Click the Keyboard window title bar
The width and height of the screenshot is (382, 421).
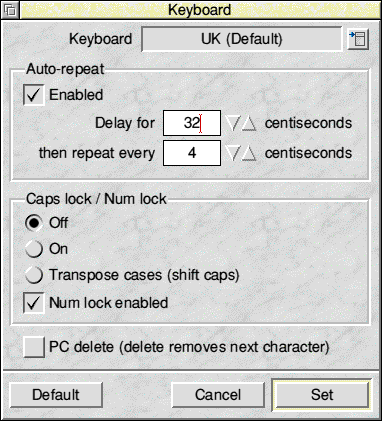click(200, 10)
